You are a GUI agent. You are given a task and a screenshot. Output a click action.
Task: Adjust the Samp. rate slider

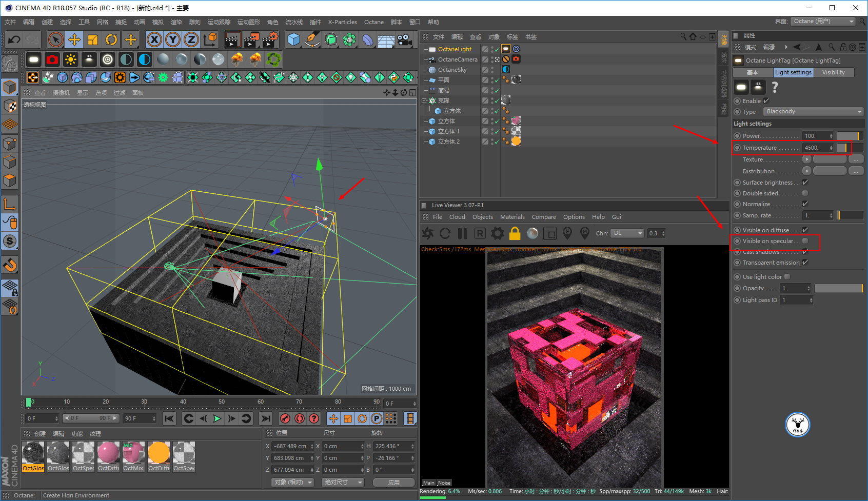point(850,215)
